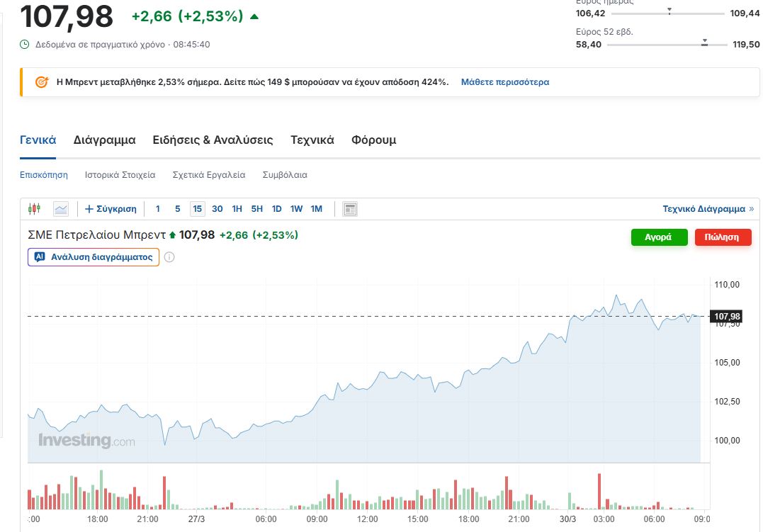Click the Investing.com watermark logo
763x532 pixels.
86,441
